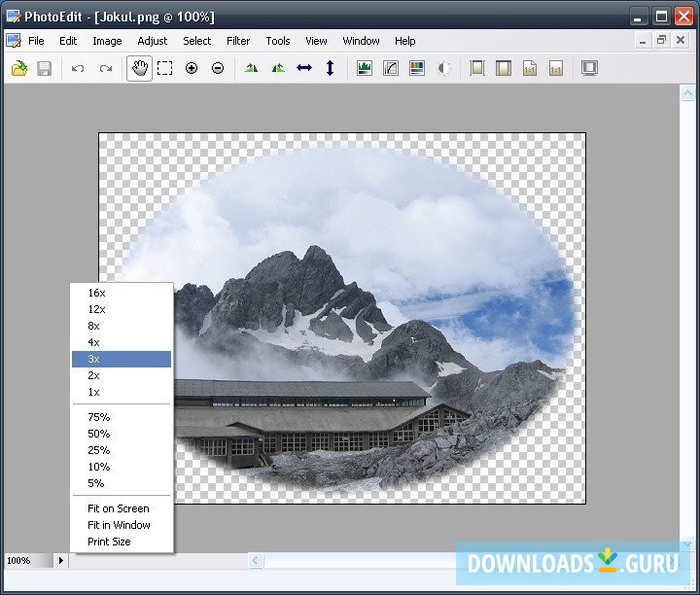This screenshot has height=595, width=700.
Task: Open the Adjust menu
Action: [152, 41]
